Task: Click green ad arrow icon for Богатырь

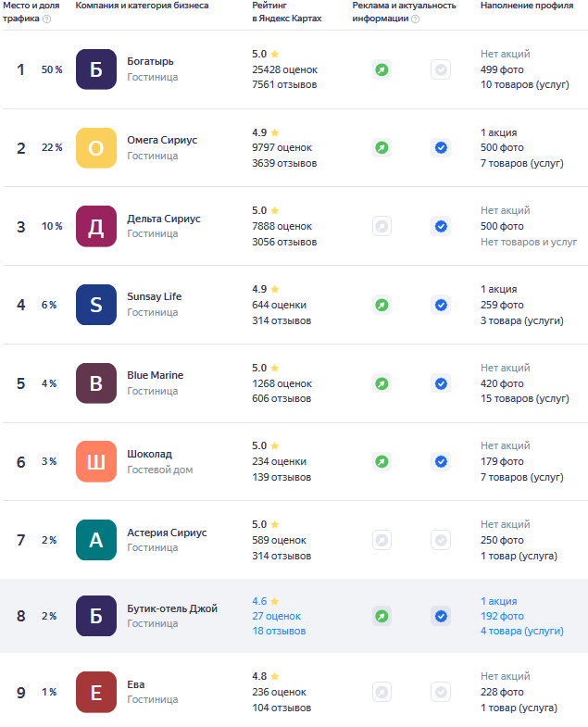Action: pyautogui.click(x=382, y=70)
